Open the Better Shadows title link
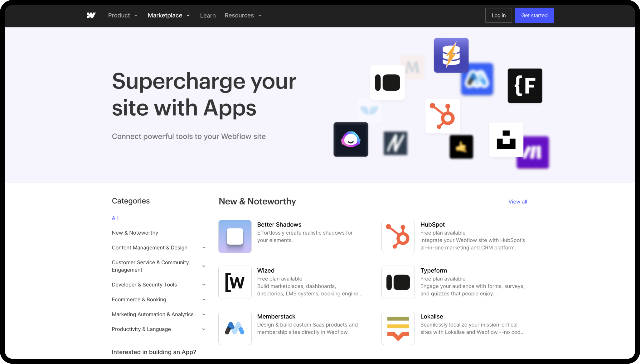 pyautogui.click(x=279, y=224)
